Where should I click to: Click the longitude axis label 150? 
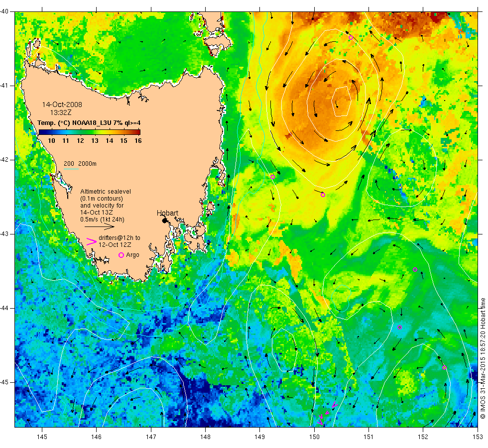tap(314, 437)
